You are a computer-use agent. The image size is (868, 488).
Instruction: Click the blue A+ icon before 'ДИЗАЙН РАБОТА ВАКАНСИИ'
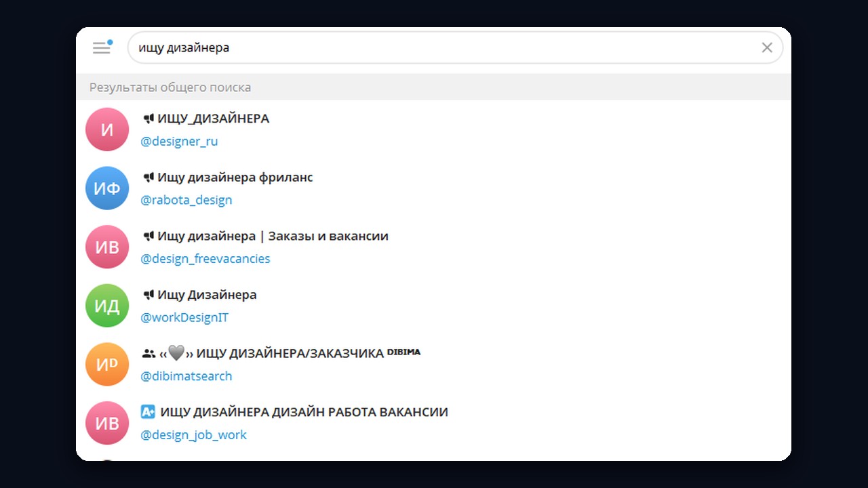[148, 411]
